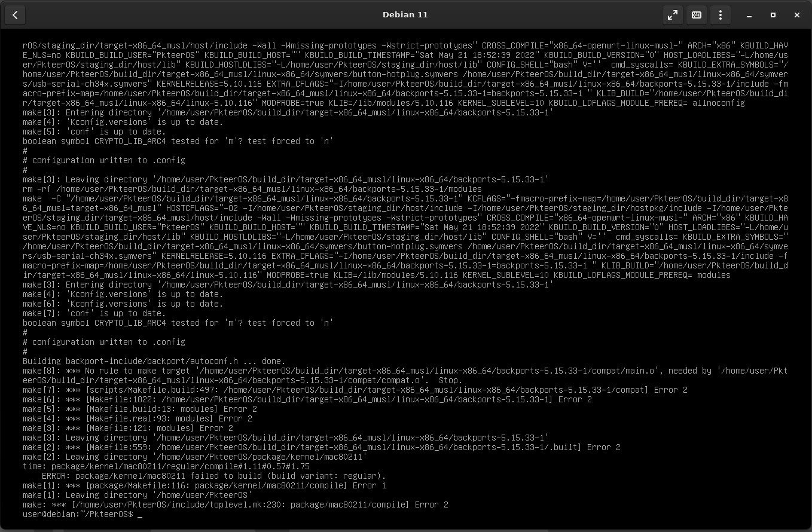Click the fullscreen toggle icon
The image size is (812, 532).
click(673, 15)
